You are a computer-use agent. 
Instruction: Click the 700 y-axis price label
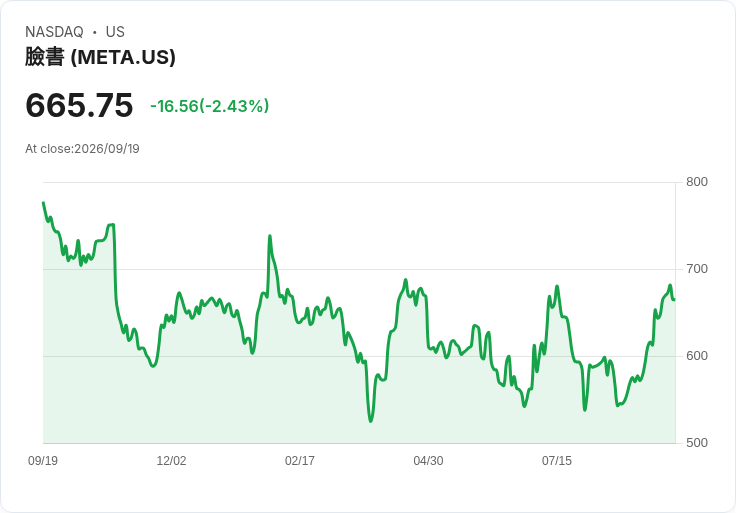click(697, 269)
